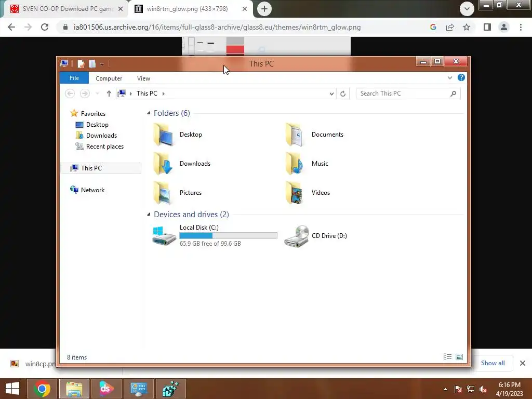Open Chrome three-dot menu
This screenshot has height=399, width=532.
point(521,27)
